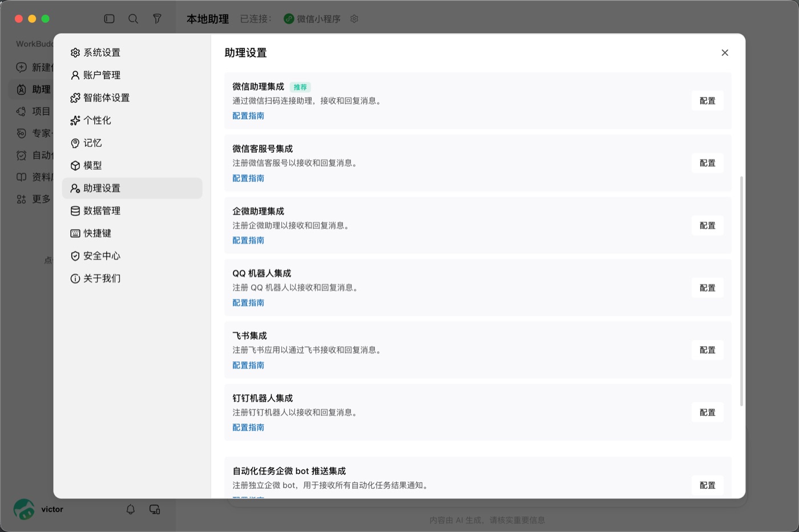Click the 安全中心 shield icon
This screenshot has width=799, height=532.
tap(75, 256)
